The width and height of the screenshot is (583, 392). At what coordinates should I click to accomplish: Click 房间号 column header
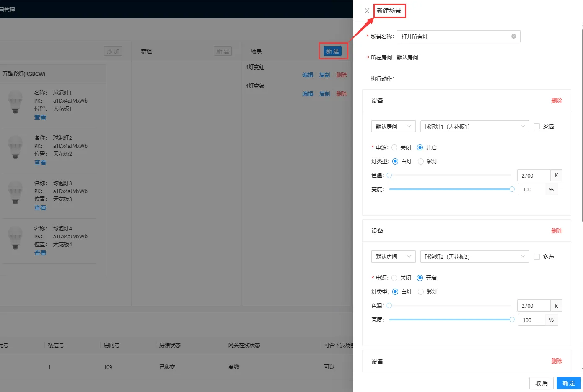(x=111, y=345)
